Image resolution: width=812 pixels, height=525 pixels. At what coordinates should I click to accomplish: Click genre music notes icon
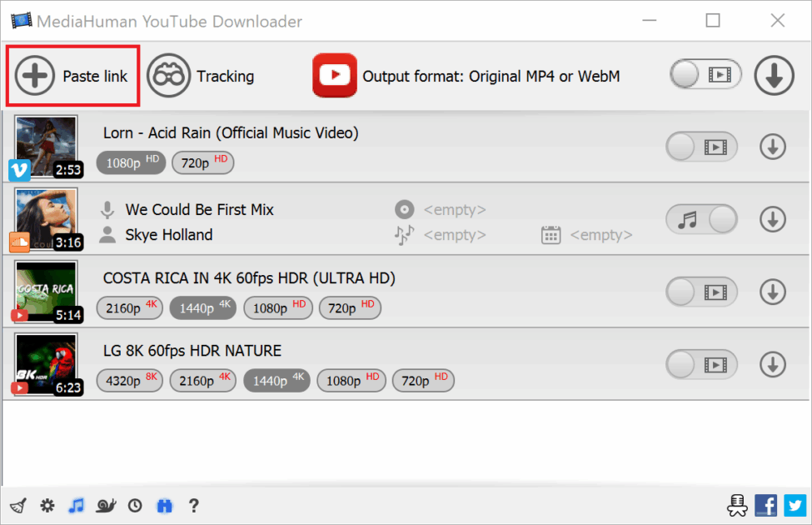pos(405,235)
